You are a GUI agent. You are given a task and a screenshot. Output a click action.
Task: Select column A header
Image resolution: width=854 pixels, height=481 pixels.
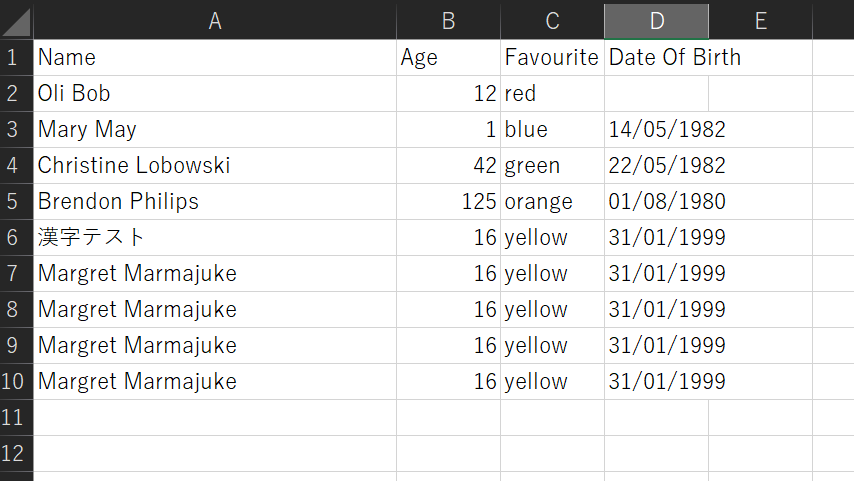coord(214,21)
